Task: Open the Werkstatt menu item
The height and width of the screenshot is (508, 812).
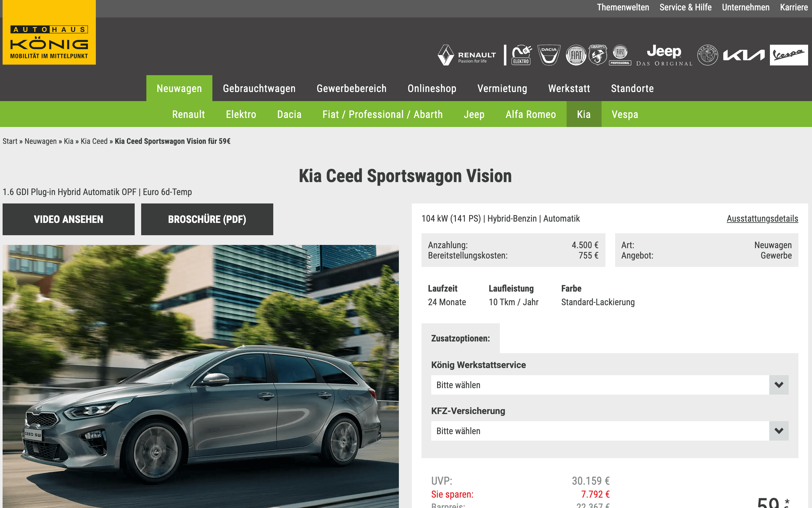Action: [569, 88]
